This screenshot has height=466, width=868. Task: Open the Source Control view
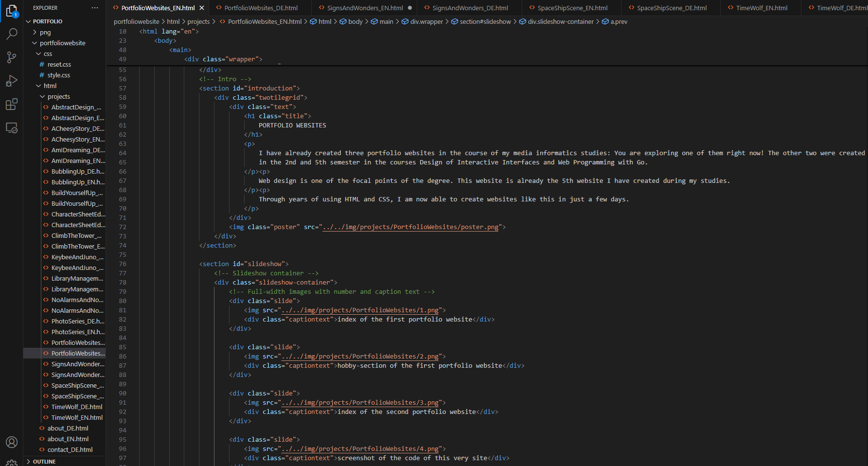pyautogui.click(x=12, y=57)
